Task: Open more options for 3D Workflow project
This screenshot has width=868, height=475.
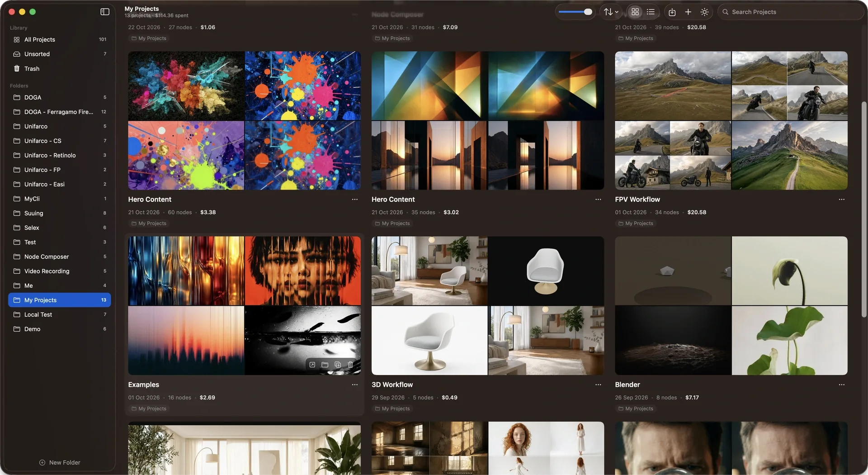Action: [598, 385]
